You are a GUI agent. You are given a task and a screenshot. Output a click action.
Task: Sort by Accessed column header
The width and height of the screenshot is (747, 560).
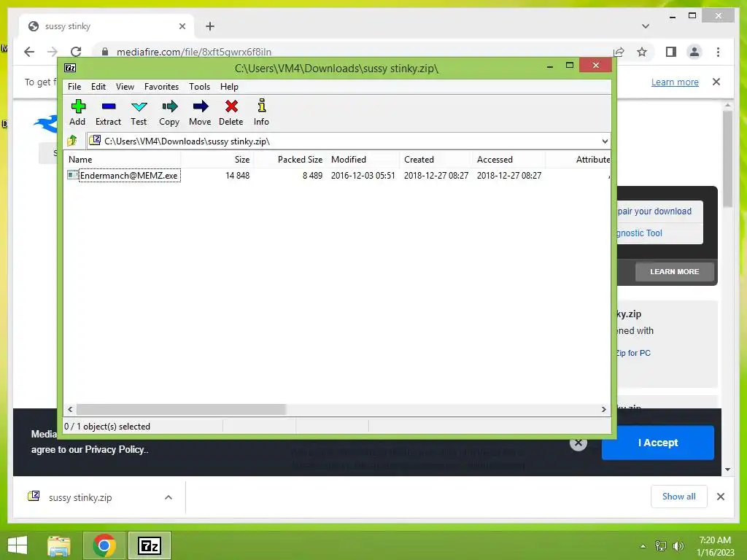(508, 160)
